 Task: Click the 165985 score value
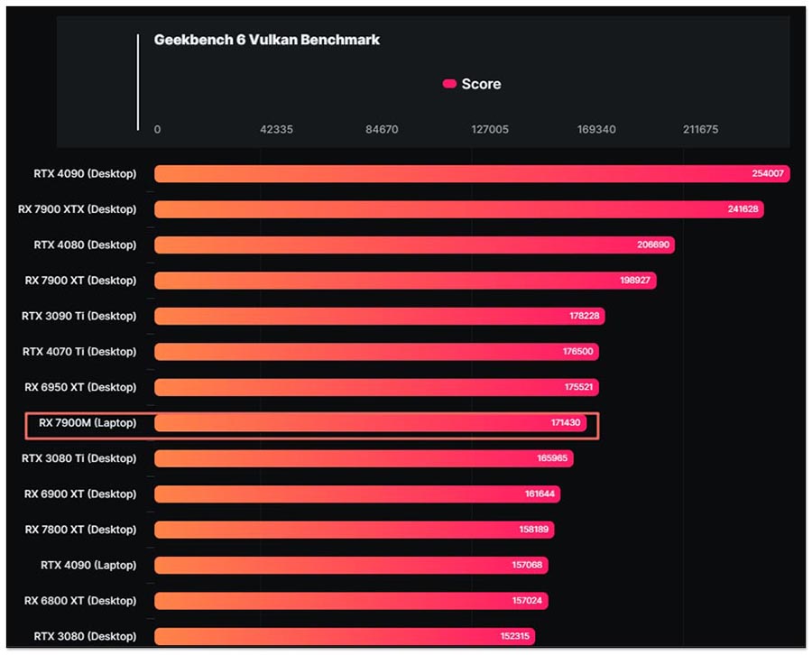coord(552,458)
